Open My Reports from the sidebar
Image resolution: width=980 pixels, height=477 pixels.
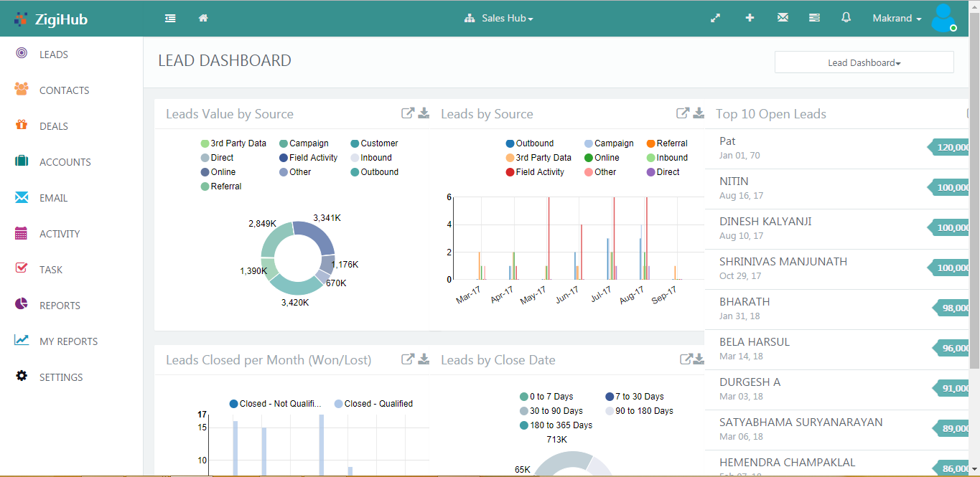68,341
